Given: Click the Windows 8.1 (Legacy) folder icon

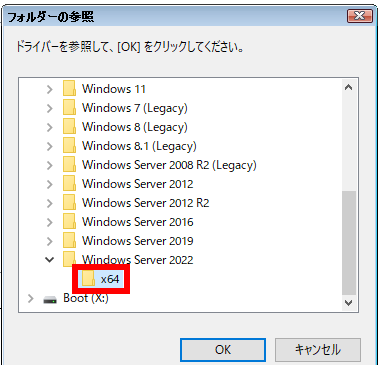Looking at the screenshot, I should 69,145.
